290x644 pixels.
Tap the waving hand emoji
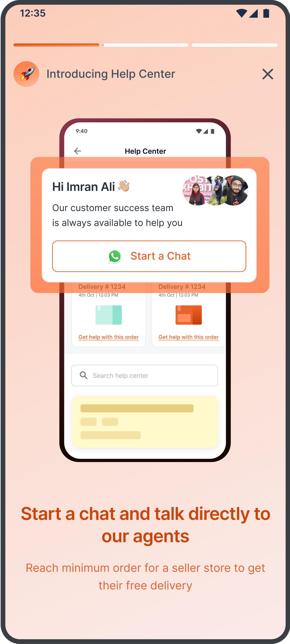coord(123,186)
